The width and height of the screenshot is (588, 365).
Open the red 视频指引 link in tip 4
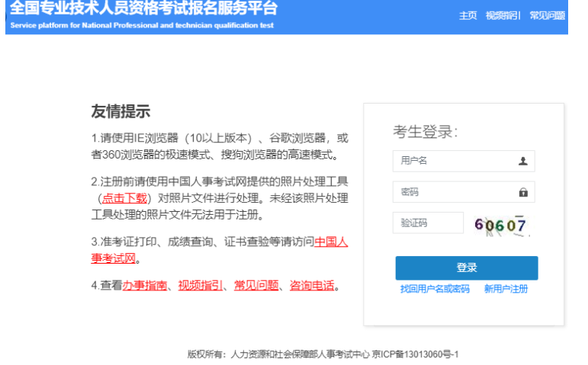(200, 286)
